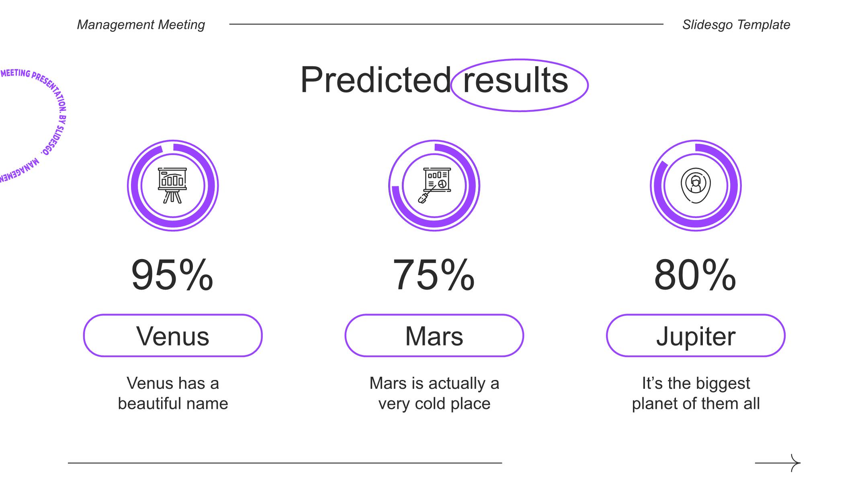
Task: Click the presentation easel chart icon
Action: click(172, 185)
